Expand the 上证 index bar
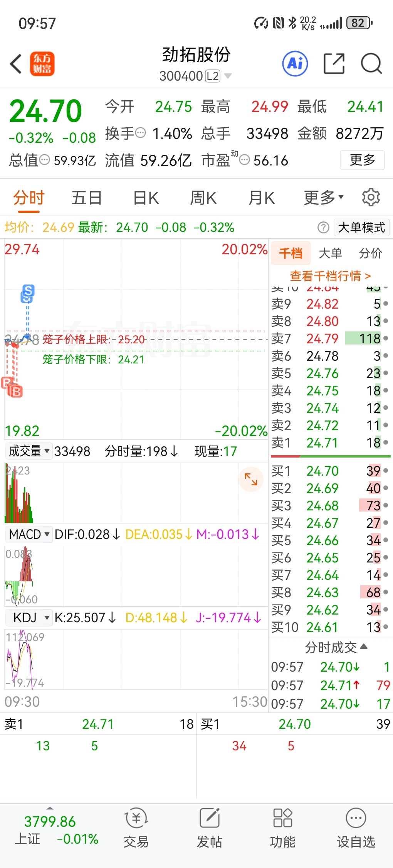The height and width of the screenshot is (868, 393). click(x=50, y=808)
